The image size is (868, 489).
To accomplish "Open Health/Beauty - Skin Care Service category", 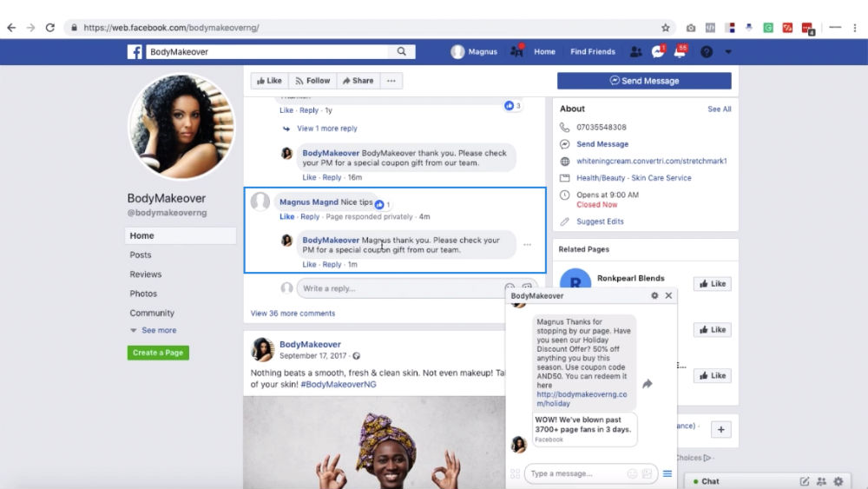I will click(x=634, y=178).
